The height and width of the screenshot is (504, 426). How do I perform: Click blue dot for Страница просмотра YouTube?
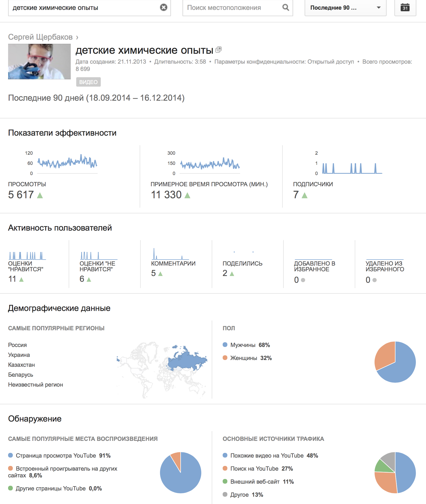click(10, 455)
